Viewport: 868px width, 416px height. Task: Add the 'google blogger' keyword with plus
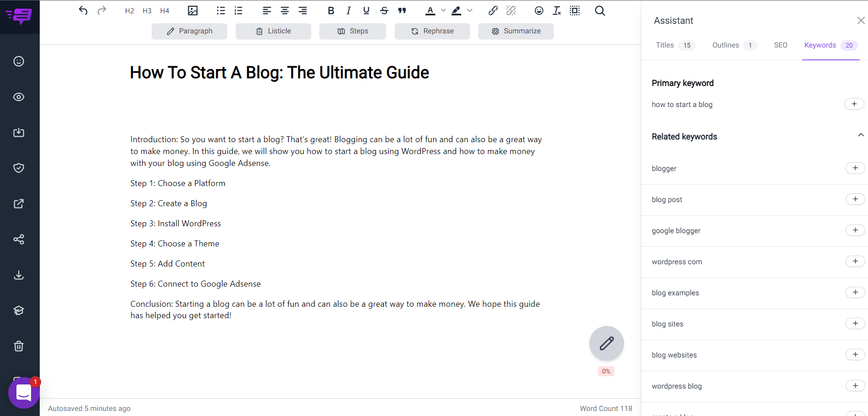click(x=855, y=230)
